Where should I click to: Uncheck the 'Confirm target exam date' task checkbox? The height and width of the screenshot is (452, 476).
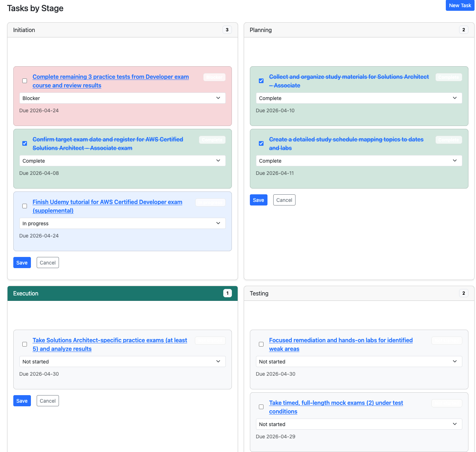point(24,143)
